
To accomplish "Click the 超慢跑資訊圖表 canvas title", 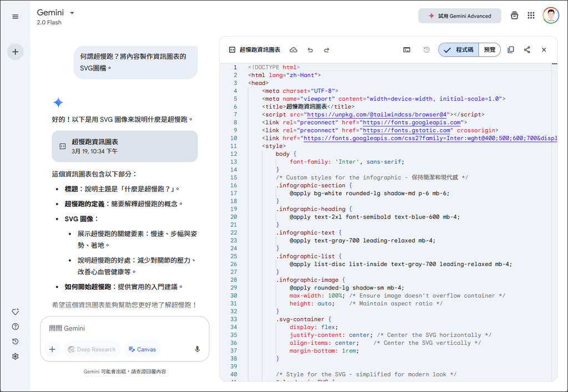I will 260,50.
